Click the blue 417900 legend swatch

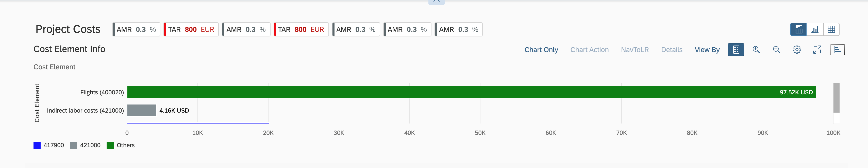[37, 145]
